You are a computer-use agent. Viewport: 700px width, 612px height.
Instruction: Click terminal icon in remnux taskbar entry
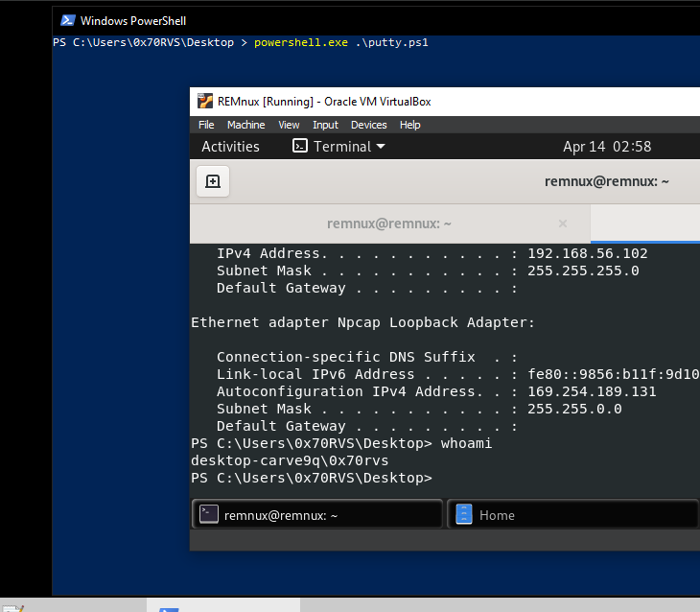coord(208,514)
